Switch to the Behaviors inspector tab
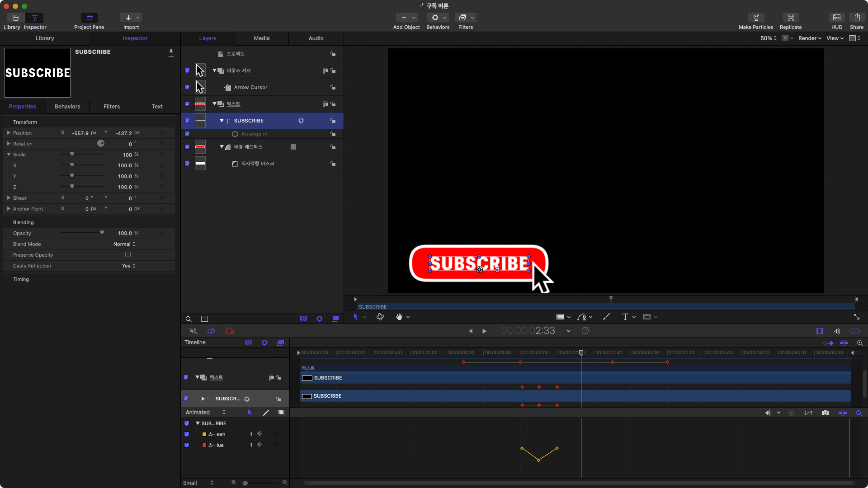This screenshot has width=868, height=488. tap(67, 107)
